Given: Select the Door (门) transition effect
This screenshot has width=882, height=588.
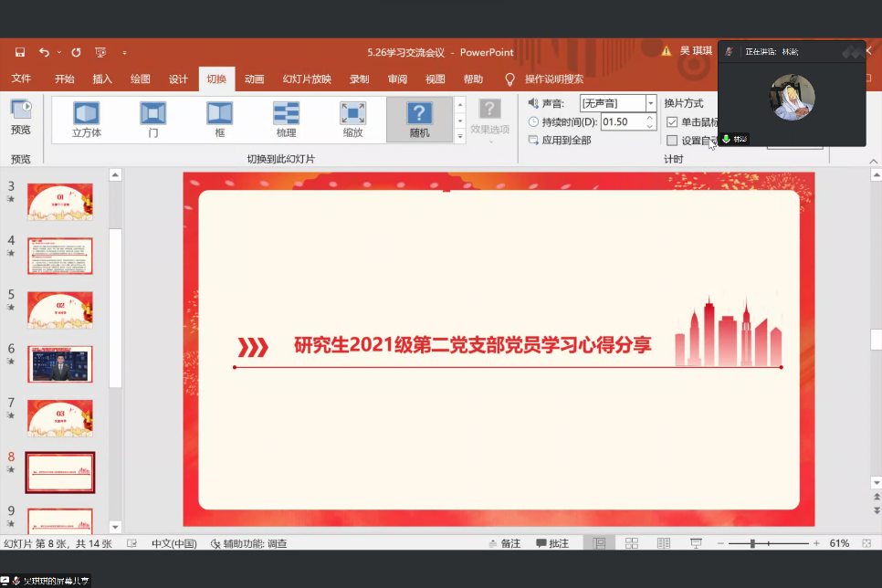Looking at the screenshot, I should [x=152, y=119].
